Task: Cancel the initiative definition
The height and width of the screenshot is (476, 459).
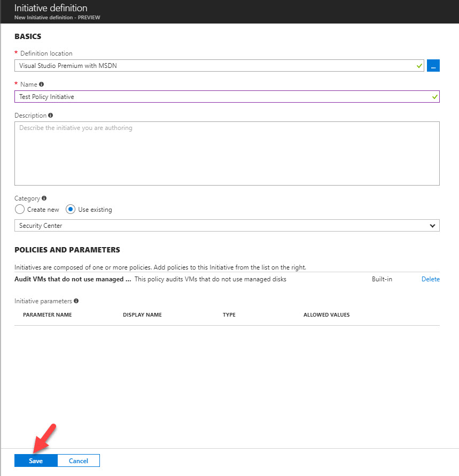Action: (78, 460)
